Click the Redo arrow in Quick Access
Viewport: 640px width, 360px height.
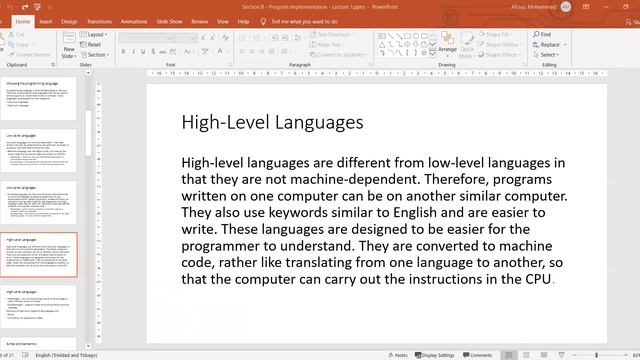pyautogui.click(x=25, y=7)
